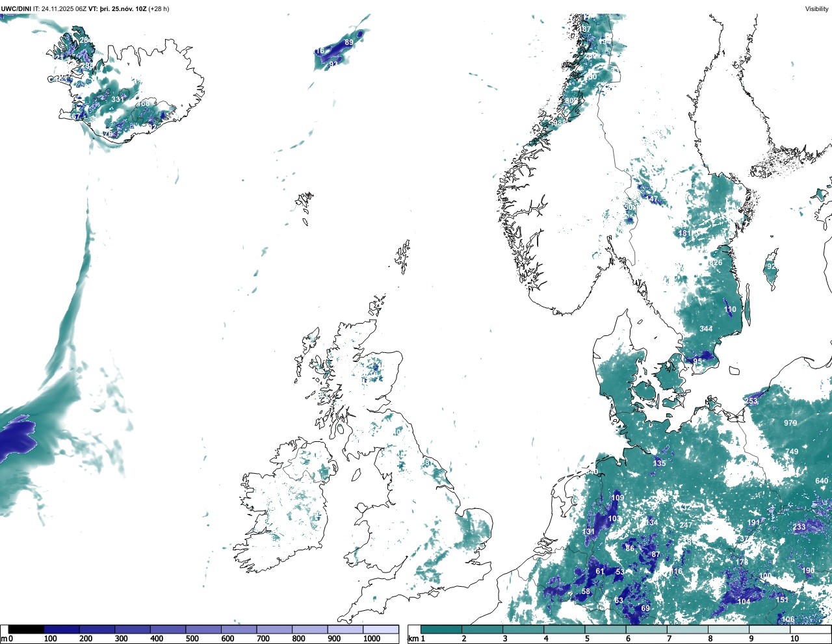Click the '749' visibility value

(x=792, y=452)
